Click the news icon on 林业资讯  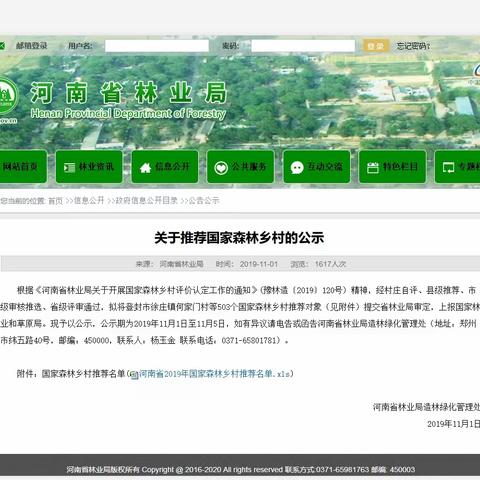pyautogui.click(x=69, y=167)
